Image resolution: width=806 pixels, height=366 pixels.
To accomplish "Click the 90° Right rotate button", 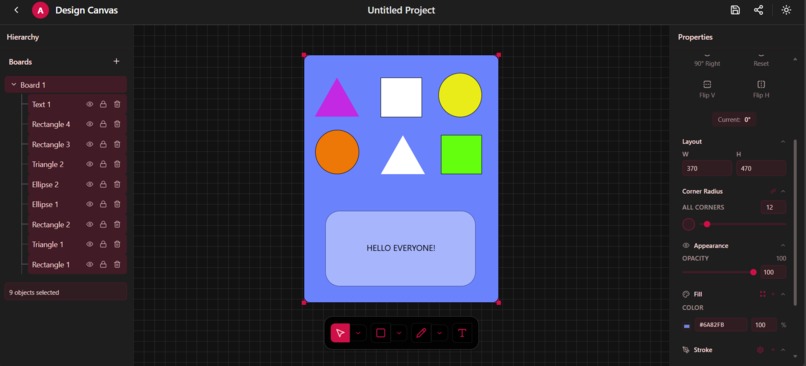I will pos(707,60).
